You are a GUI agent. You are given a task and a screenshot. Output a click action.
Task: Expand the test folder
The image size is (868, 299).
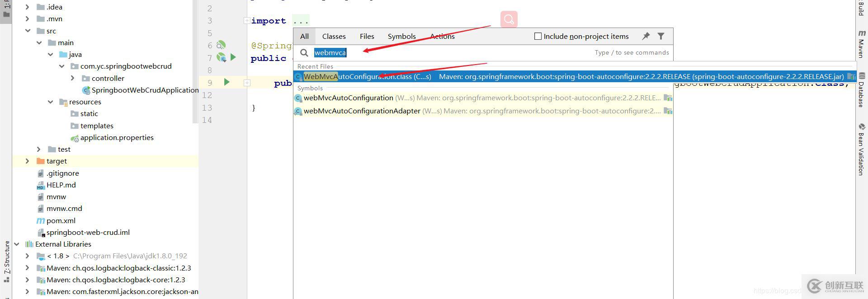pyautogui.click(x=38, y=149)
